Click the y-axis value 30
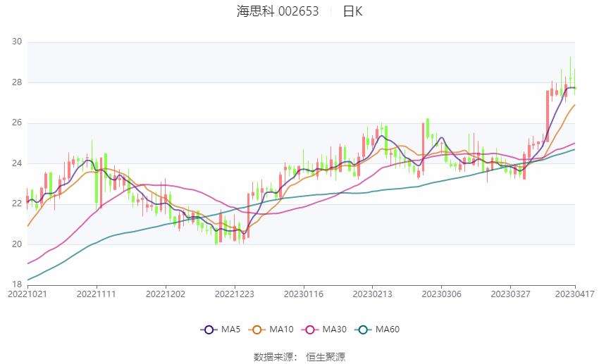Image resolution: width=599 pixels, height=364 pixels. click(x=17, y=42)
